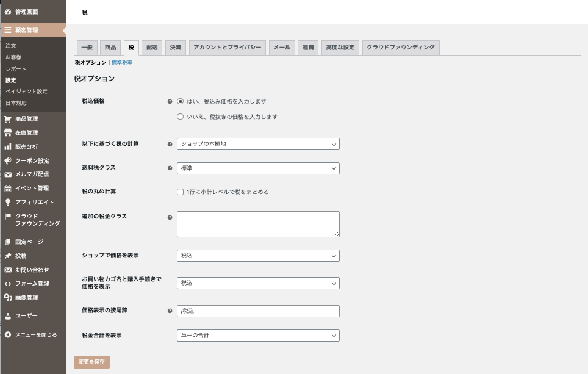Switch to the 決済 tab
This screenshot has width=588, height=374.
(x=175, y=48)
